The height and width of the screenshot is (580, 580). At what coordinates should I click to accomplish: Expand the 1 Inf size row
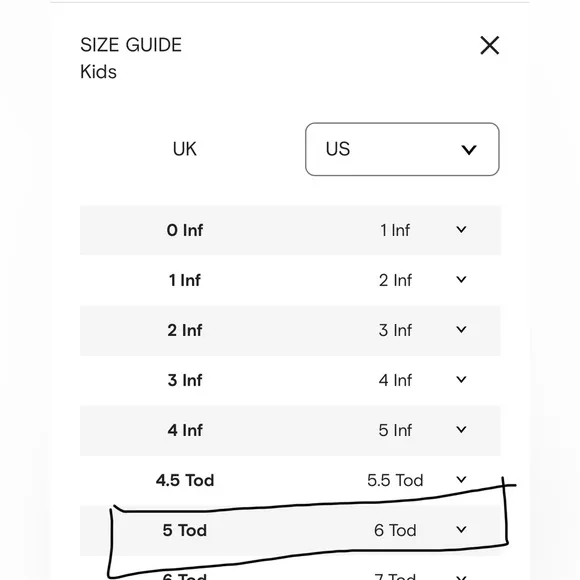461,280
